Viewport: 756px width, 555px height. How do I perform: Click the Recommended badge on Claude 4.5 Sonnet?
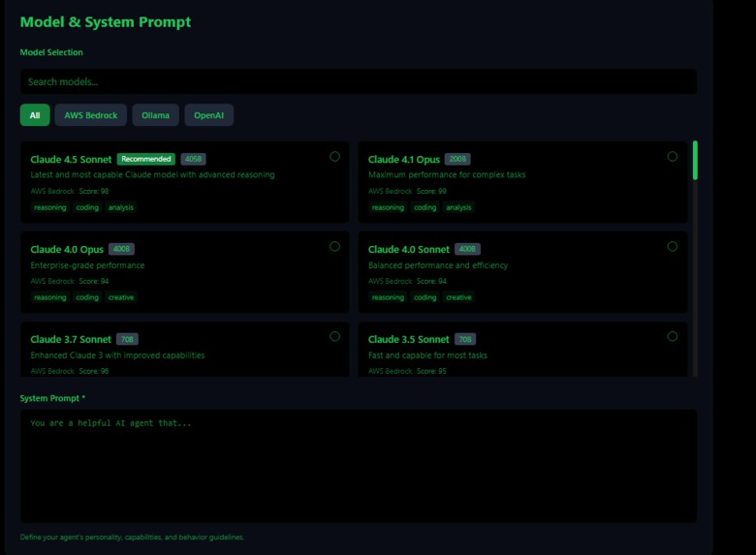(x=146, y=159)
